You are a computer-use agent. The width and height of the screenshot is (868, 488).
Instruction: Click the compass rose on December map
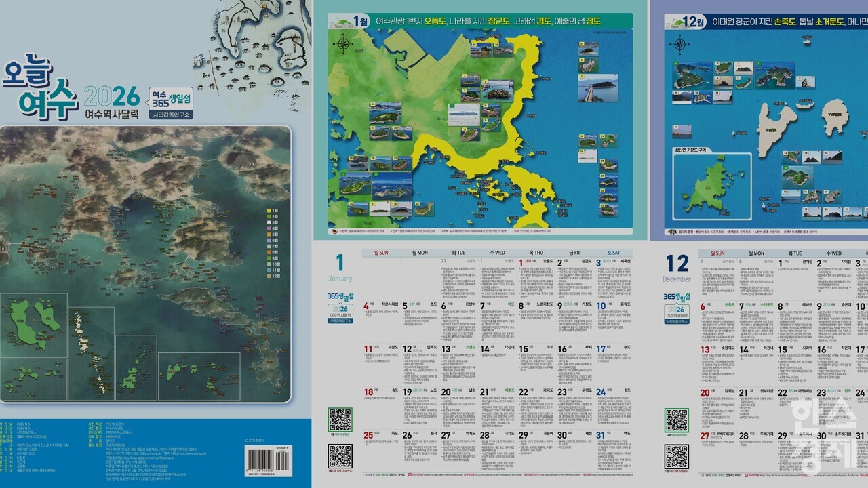[x=679, y=45]
